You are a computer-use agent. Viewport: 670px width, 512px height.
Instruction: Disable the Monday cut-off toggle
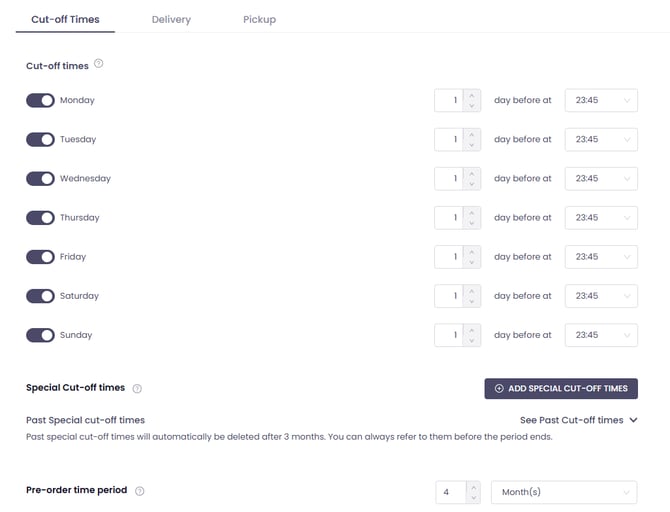[40, 100]
